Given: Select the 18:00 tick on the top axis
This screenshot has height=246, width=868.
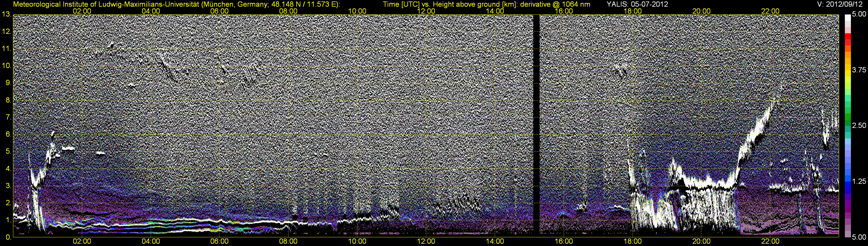Looking at the screenshot, I should pos(633,11).
